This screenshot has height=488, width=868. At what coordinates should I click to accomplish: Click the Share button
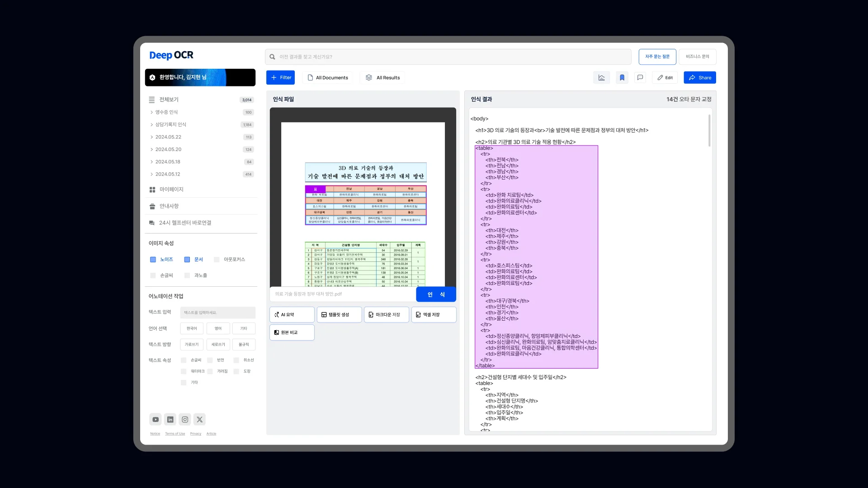pos(699,78)
